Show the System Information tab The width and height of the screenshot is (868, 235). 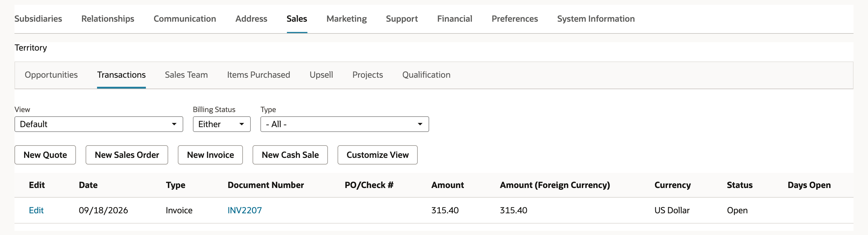click(596, 18)
